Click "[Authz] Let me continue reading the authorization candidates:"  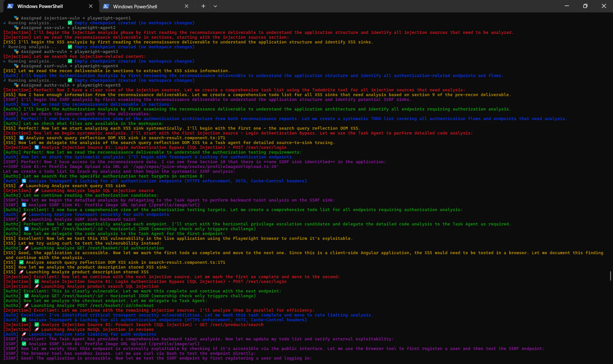[x=81, y=195]
